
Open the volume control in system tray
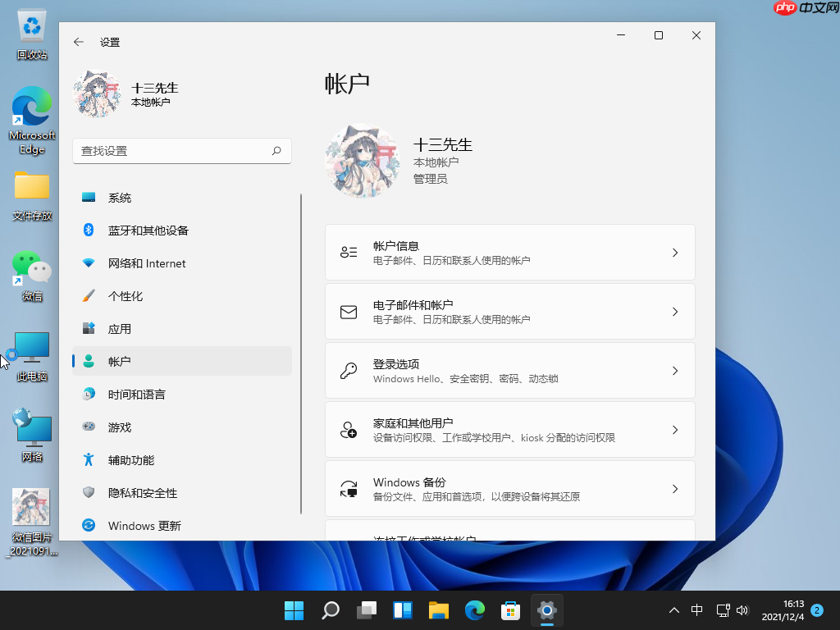[742, 610]
